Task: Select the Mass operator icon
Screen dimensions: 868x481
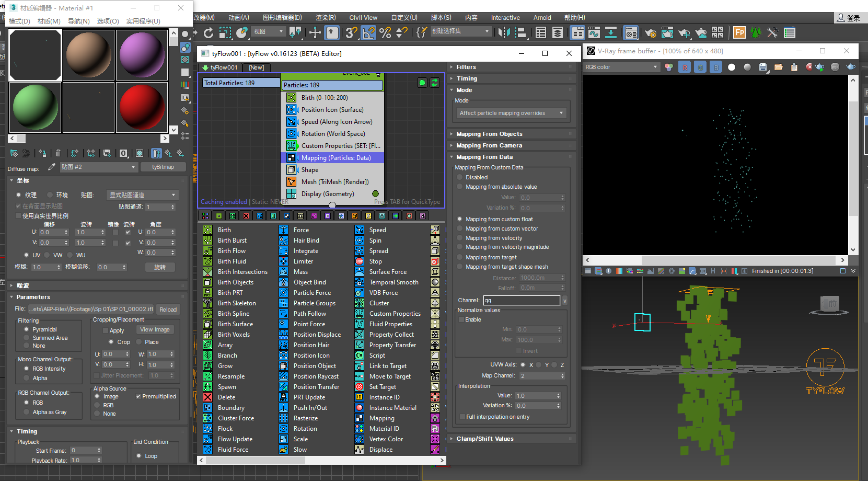Action: (x=283, y=272)
